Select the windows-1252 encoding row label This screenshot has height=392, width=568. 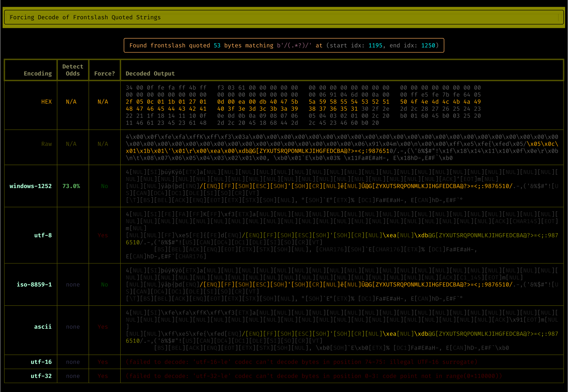point(31,186)
